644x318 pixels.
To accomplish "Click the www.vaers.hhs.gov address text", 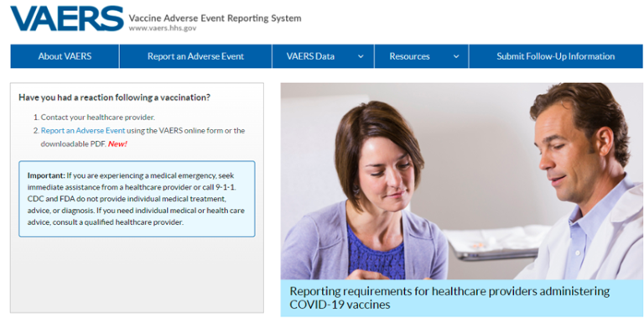I will pos(162,29).
